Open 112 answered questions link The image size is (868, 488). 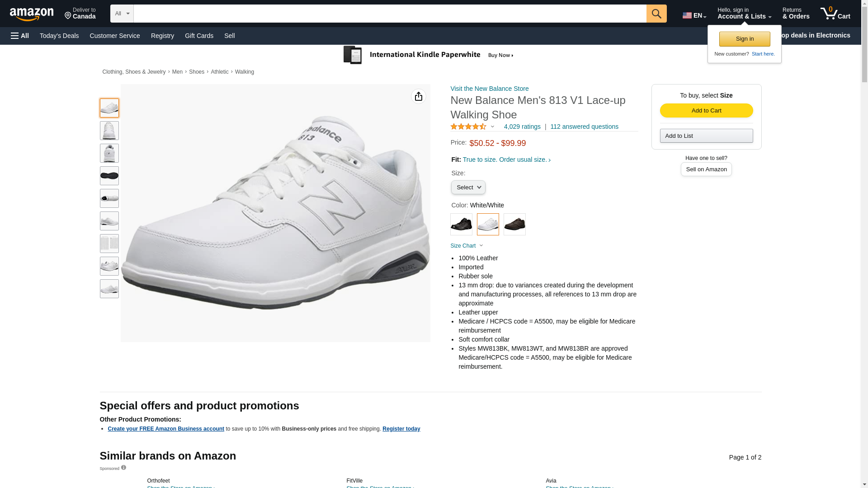point(584,127)
